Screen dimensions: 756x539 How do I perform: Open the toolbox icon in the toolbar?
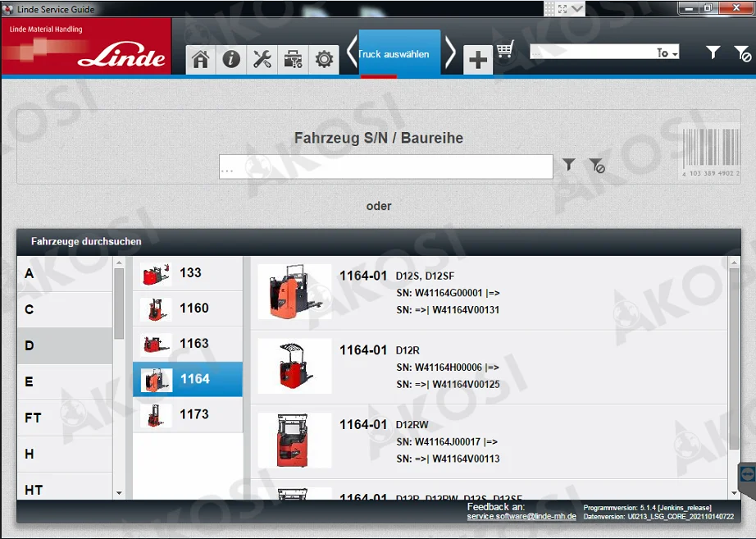pos(293,59)
